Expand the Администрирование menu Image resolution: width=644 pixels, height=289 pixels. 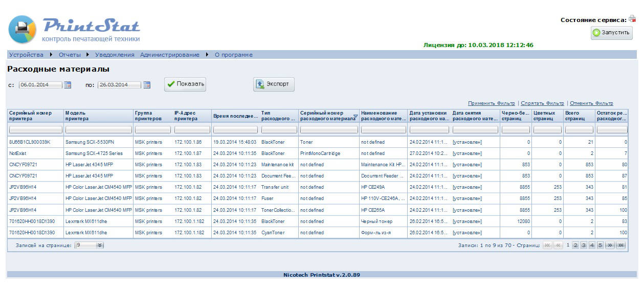(x=174, y=55)
